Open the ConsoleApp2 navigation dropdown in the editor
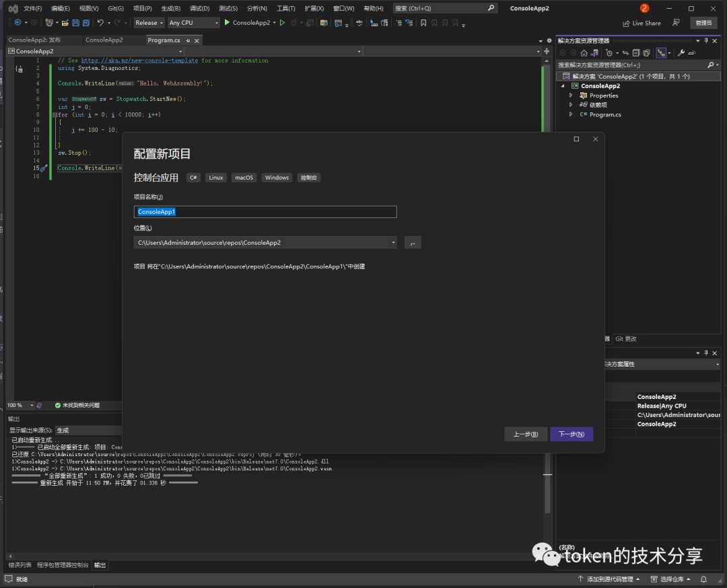The height and width of the screenshot is (588, 727). pos(96,51)
